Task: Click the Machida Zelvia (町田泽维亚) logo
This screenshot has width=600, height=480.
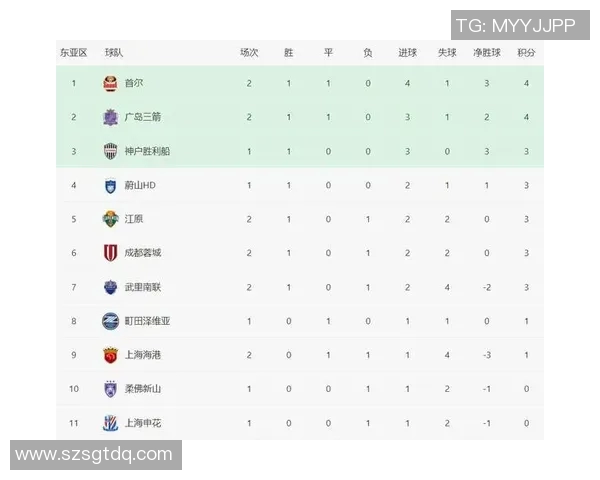Action: coord(110,322)
